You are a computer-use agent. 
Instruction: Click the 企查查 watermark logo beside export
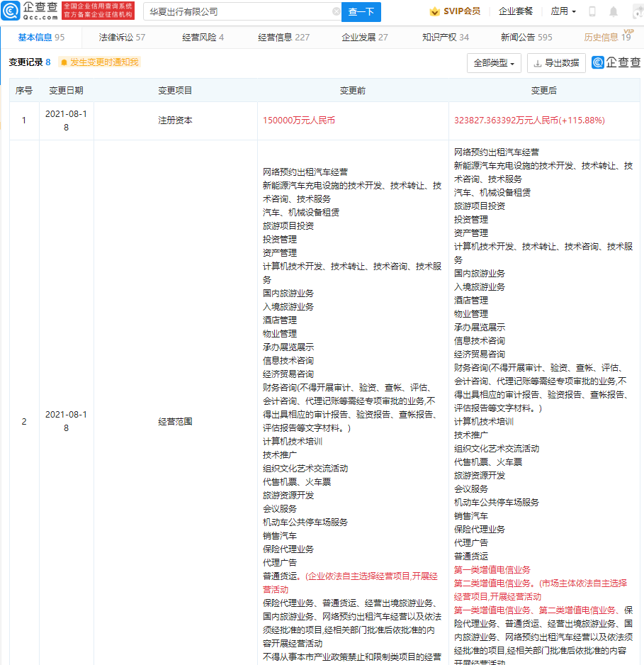(x=616, y=62)
